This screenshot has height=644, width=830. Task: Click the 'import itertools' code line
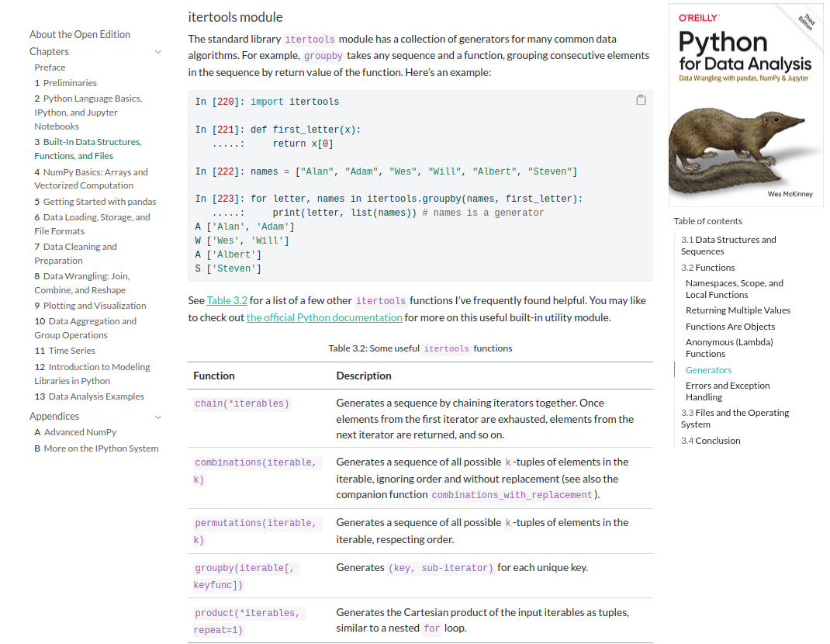tap(294, 102)
